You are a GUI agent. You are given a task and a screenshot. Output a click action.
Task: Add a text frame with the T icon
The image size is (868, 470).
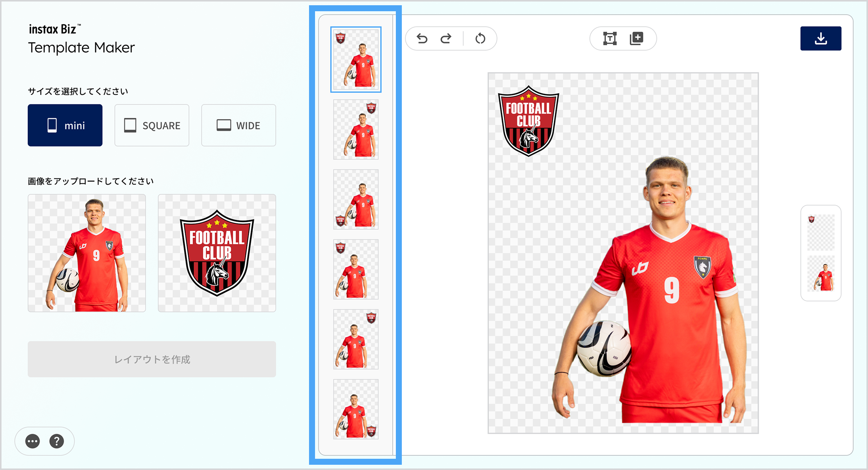(610, 39)
